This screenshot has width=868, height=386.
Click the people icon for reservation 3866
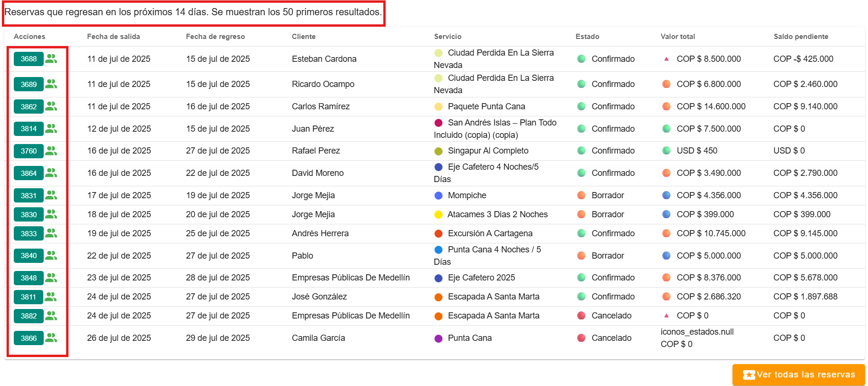coord(51,338)
